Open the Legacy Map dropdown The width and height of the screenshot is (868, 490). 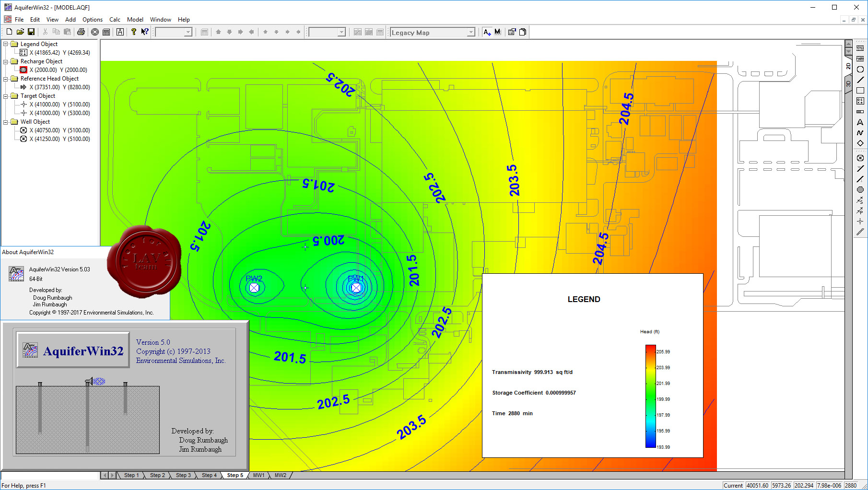click(471, 32)
